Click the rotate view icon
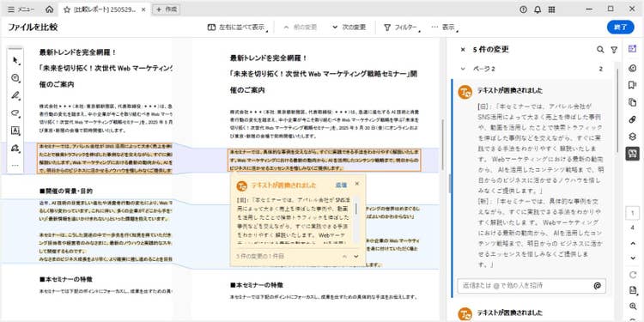644x322 pixels. click(633, 275)
